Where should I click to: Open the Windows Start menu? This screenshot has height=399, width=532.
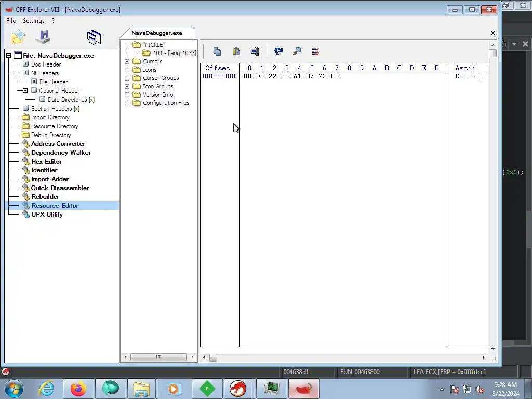(14, 389)
